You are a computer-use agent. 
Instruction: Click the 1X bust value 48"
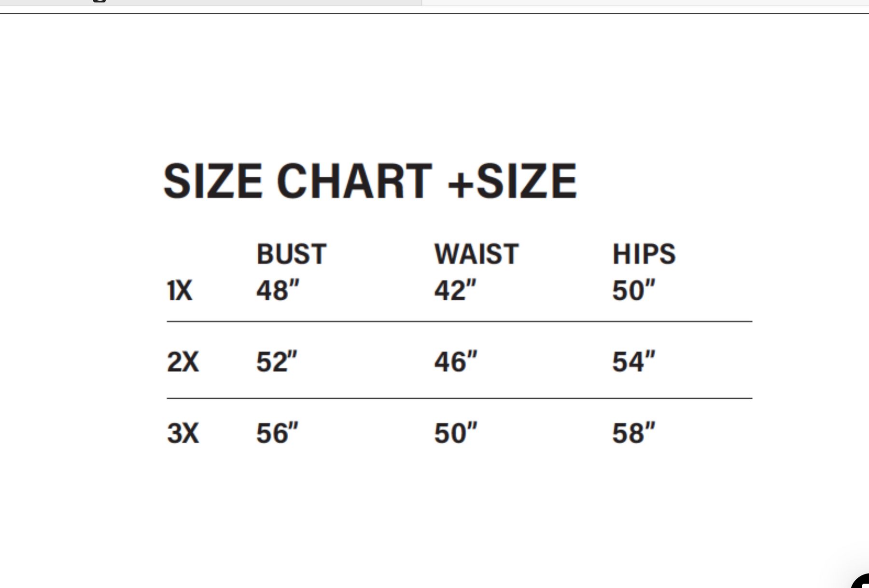pyautogui.click(x=278, y=291)
